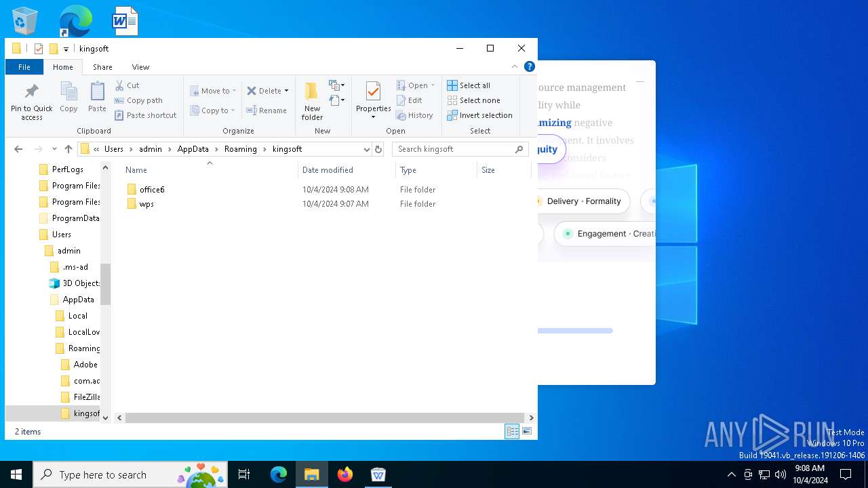Image resolution: width=868 pixels, height=488 pixels.
Task: Click AppData in address breadcrumb
Action: [x=193, y=149]
